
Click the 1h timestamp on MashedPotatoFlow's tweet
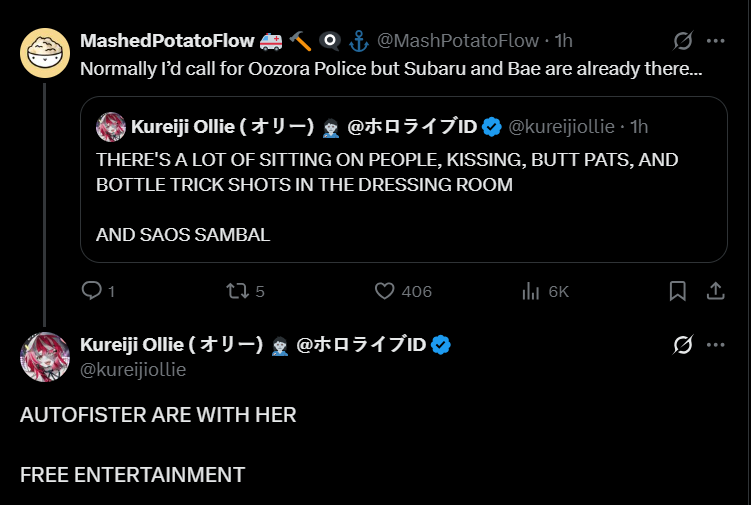pyautogui.click(x=564, y=41)
